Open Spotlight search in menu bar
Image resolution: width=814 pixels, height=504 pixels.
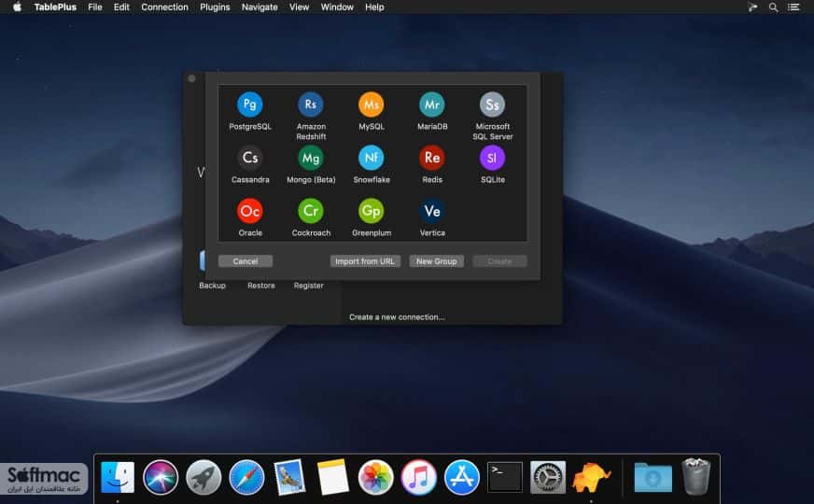pos(773,7)
